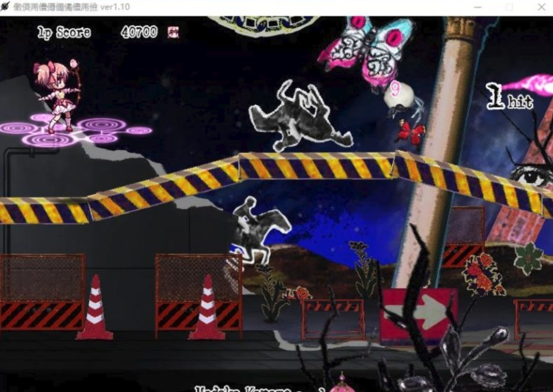Close the game window

pos(541,7)
